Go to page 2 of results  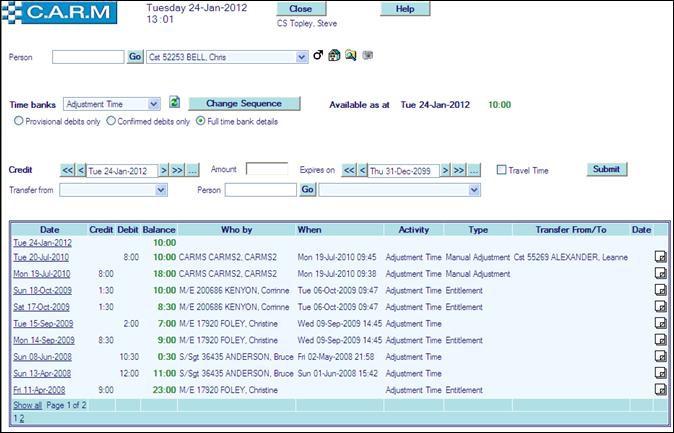[x=21, y=417]
